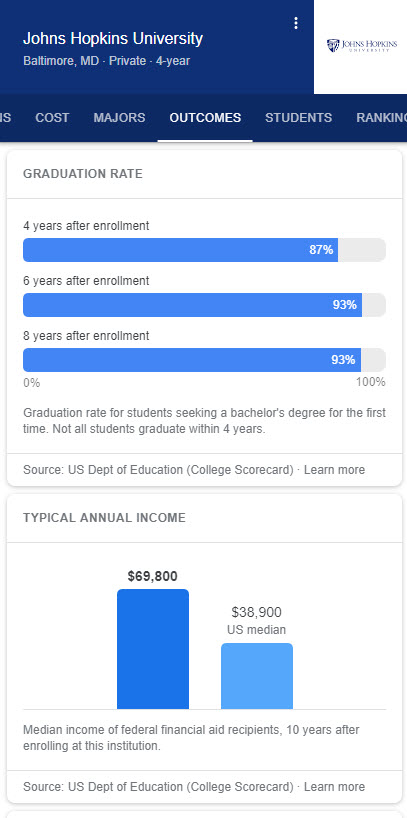Viewport: 407px width, 818px height.
Task: Click the TYPICAL ANNUAL INCOME card heading
Action: 104,518
